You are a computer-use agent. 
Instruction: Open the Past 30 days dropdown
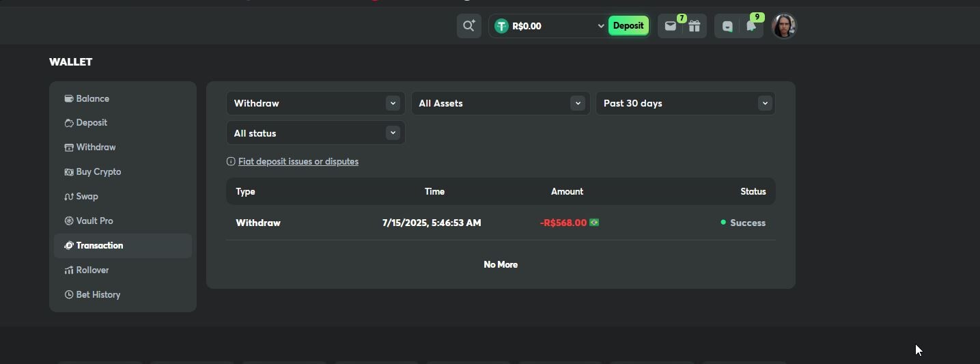pyautogui.click(x=686, y=103)
